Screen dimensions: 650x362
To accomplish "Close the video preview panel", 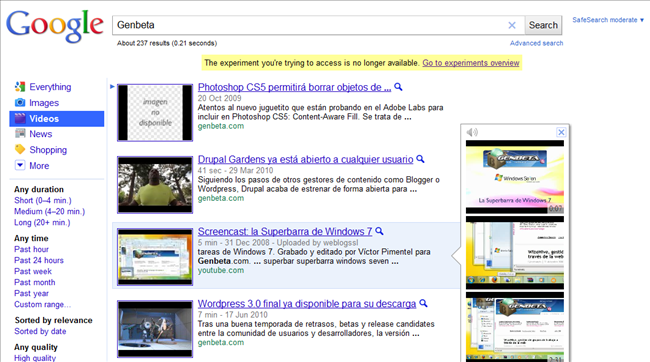I will coord(561,132).
